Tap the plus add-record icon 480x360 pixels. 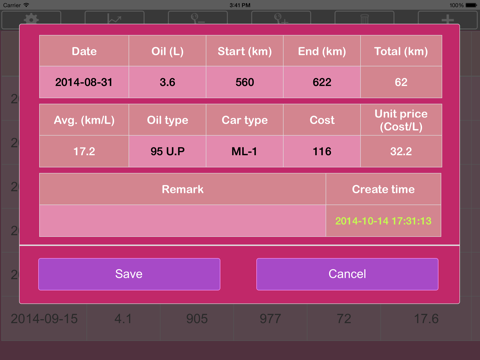coord(448,19)
